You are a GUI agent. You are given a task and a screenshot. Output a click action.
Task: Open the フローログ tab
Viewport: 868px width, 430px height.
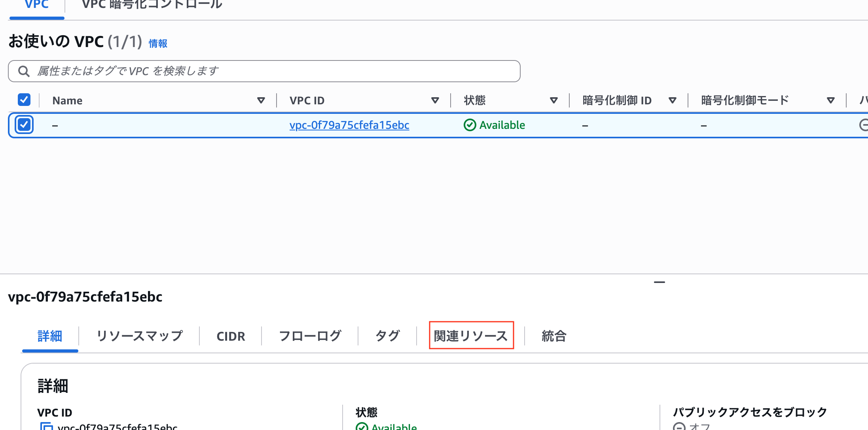point(310,336)
